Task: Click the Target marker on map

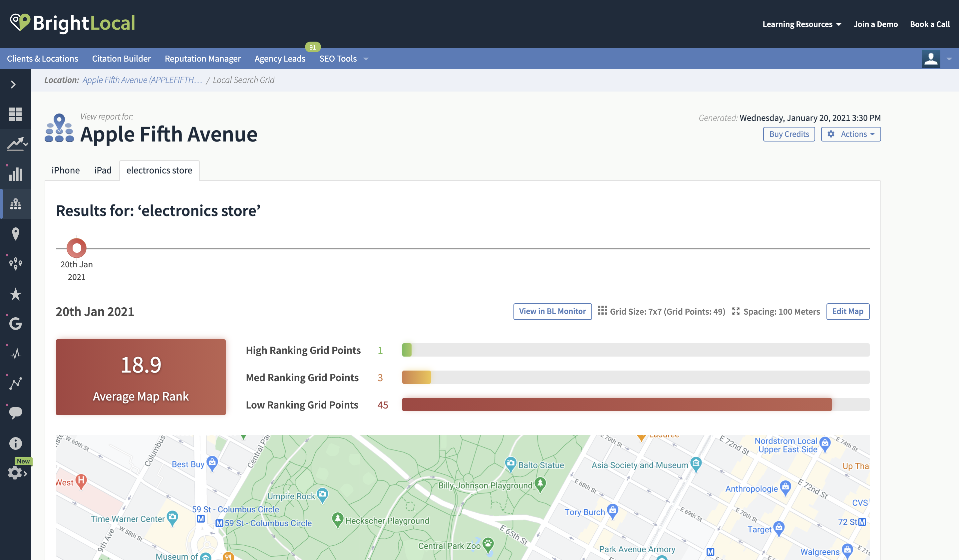Action: click(x=779, y=529)
